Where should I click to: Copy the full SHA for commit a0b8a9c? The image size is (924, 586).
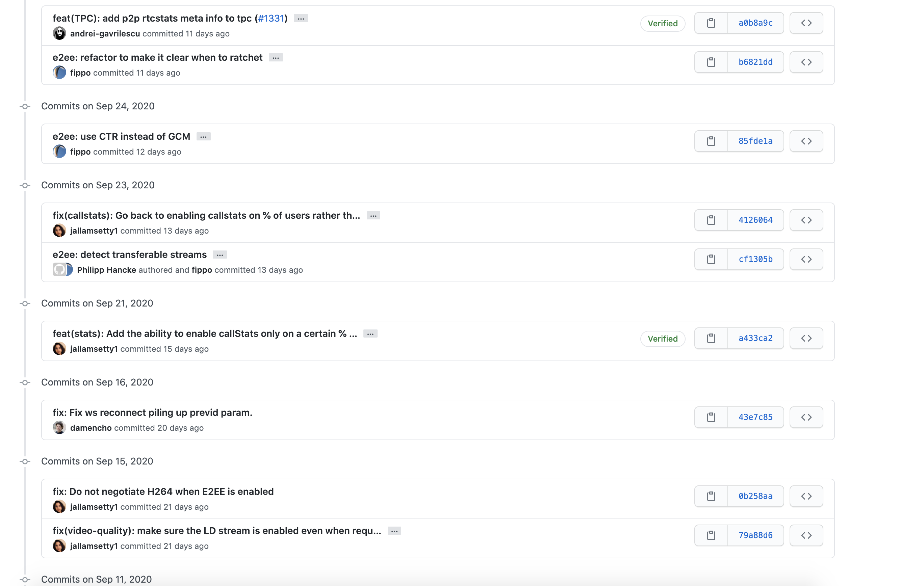point(711,23)
